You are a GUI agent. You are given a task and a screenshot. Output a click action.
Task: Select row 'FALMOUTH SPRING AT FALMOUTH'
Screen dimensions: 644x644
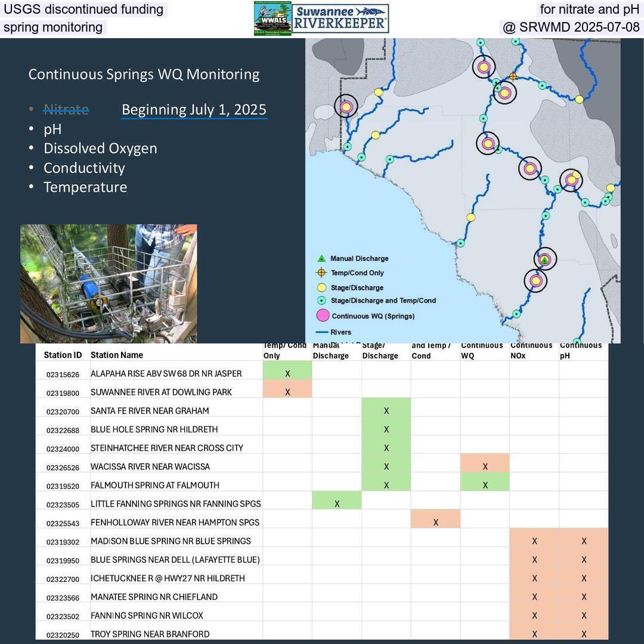pyautogui.click(x=321, y=481)
